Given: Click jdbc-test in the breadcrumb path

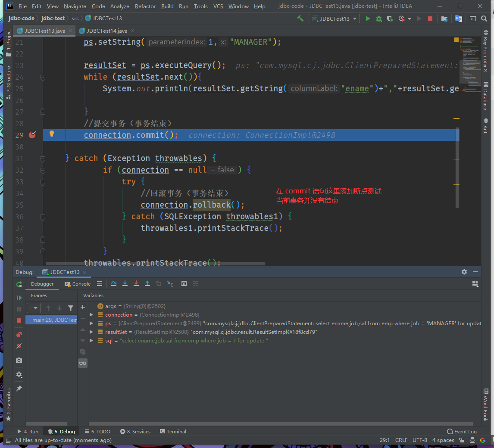Looking at the screenshot, I should (53, 18).
